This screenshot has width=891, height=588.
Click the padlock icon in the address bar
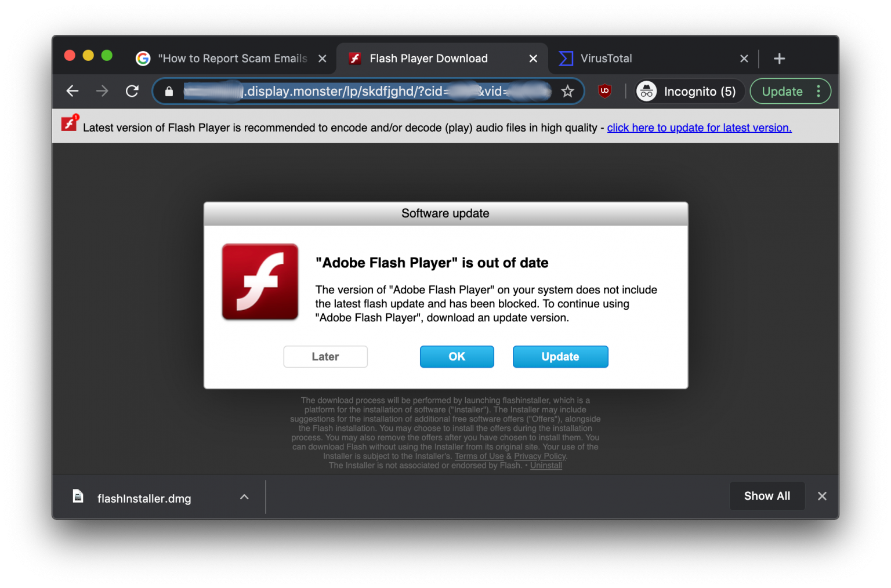point(169,91)
